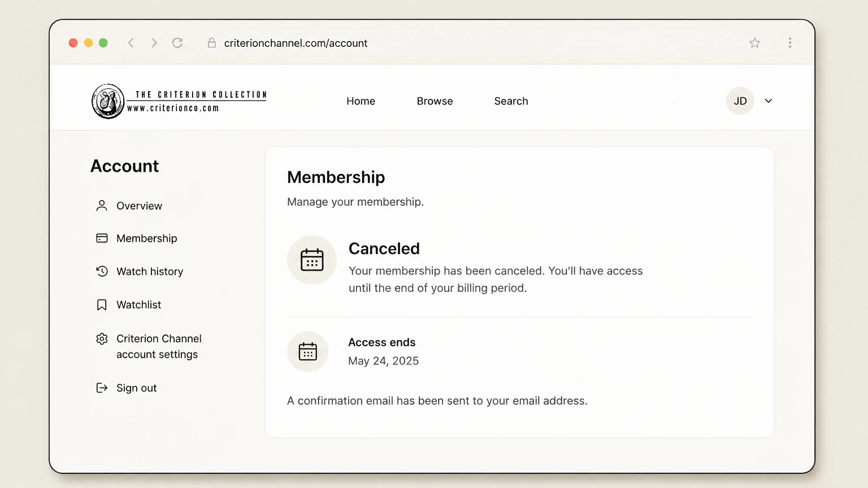Click the clock icon beside Watch history
868x488 pixels.
click(102, 271)
